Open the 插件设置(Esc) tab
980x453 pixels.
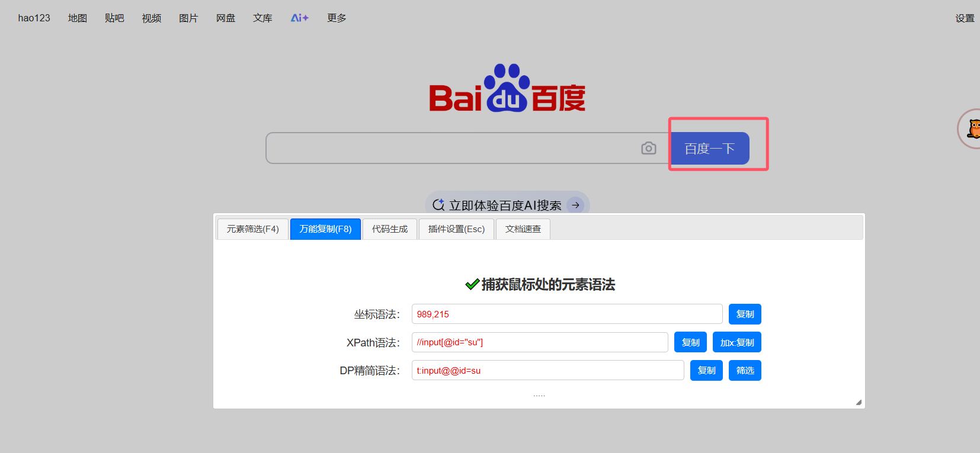point(456,229)
